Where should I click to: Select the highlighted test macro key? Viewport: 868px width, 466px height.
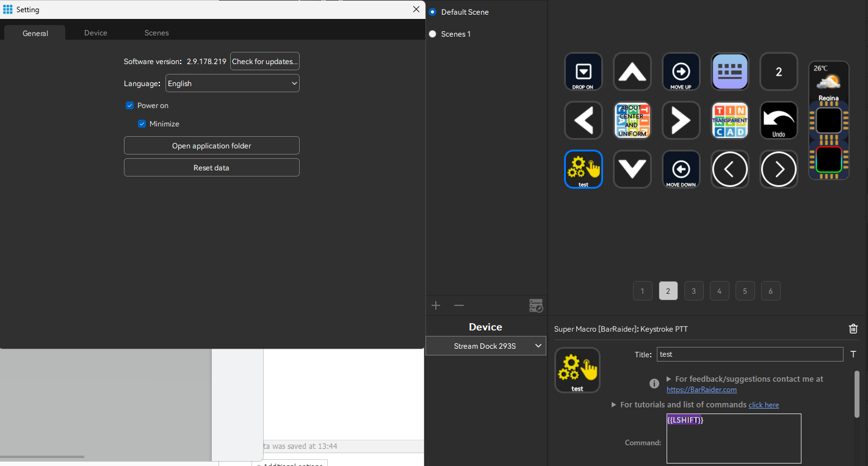[584, 169]
